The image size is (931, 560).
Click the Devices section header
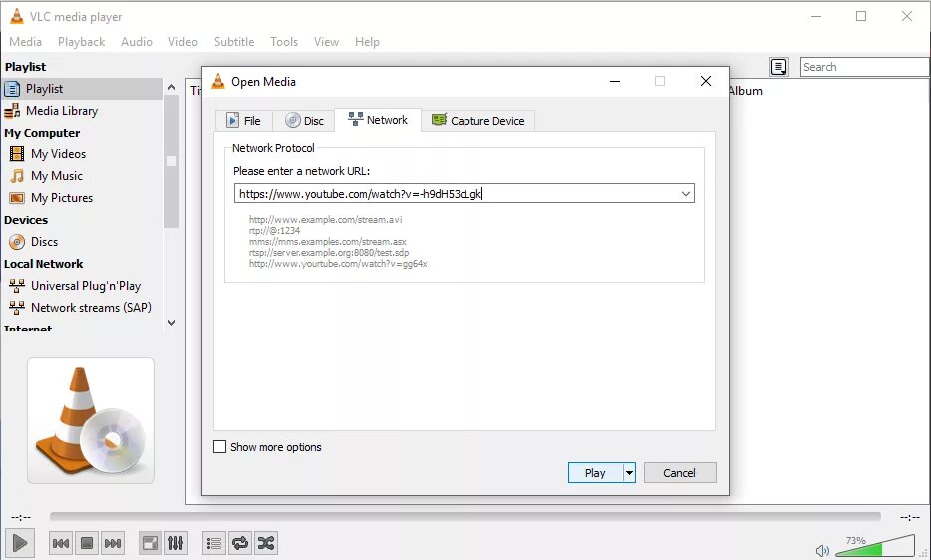(26, 220)
